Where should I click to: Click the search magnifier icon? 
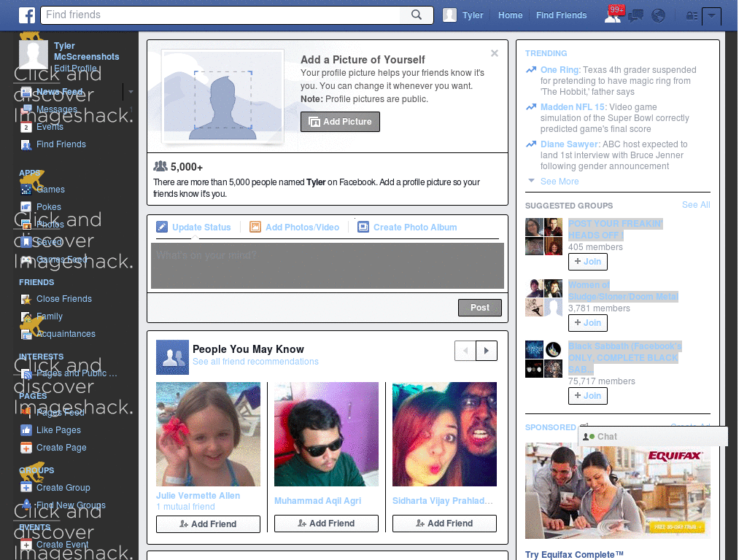[417, 15]
